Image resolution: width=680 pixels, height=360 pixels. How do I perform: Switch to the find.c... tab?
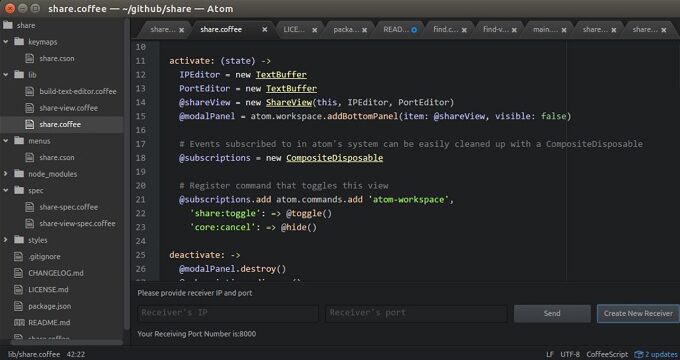click(x=445, y=29)
